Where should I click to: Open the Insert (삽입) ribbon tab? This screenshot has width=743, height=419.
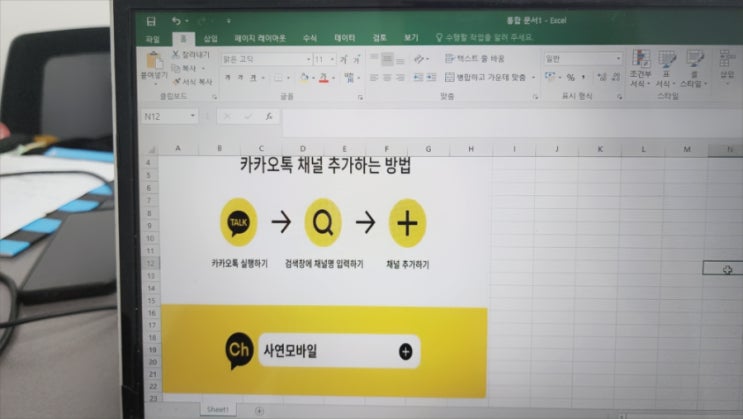[x=210, y=38]
